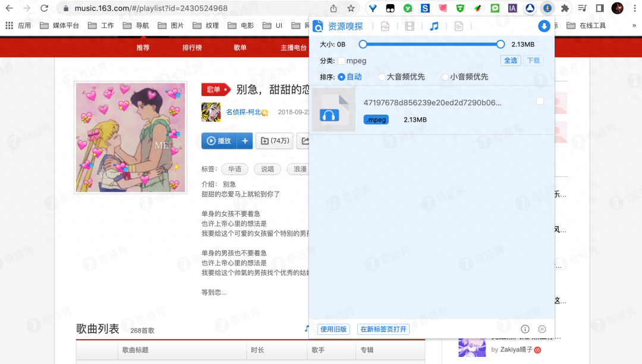
Task: Open the 歌单 navigation tab
Action: [240, 48]
